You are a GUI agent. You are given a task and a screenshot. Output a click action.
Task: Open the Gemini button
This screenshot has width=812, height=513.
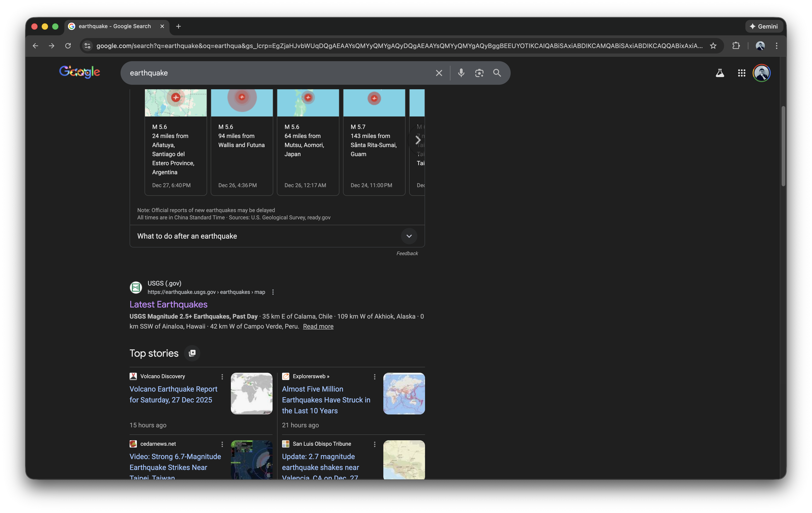coord(764,26)
